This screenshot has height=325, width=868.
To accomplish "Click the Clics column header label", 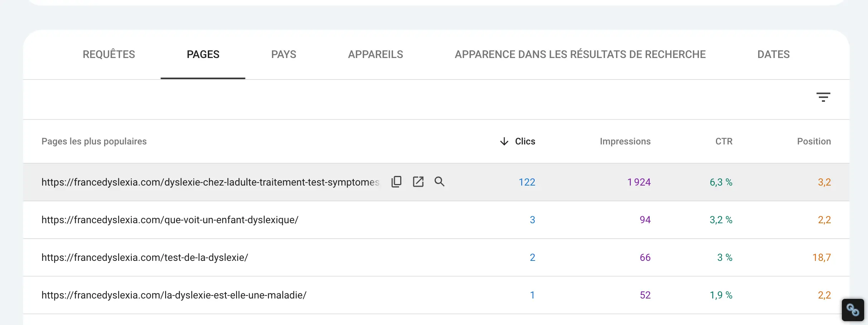I will pos(525,141).
